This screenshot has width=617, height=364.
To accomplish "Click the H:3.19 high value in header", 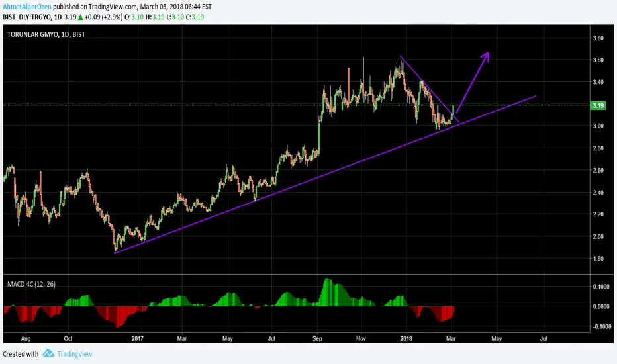I will tap(155, 17).
